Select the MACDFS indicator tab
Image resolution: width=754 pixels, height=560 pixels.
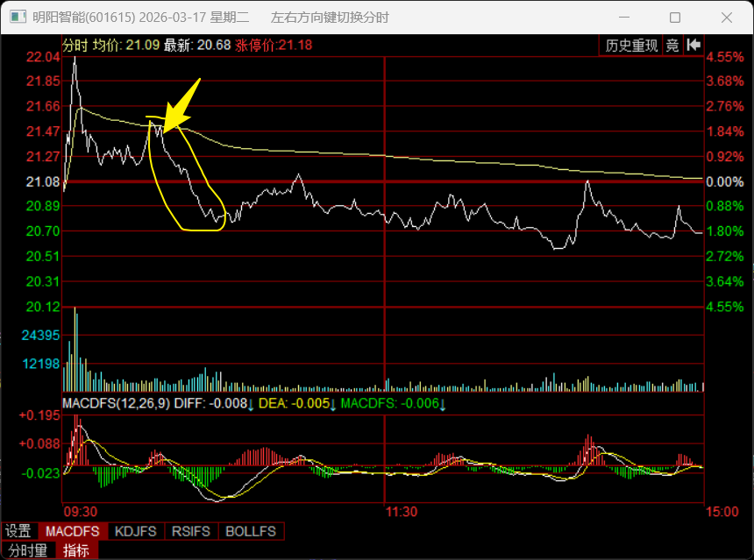73,531
